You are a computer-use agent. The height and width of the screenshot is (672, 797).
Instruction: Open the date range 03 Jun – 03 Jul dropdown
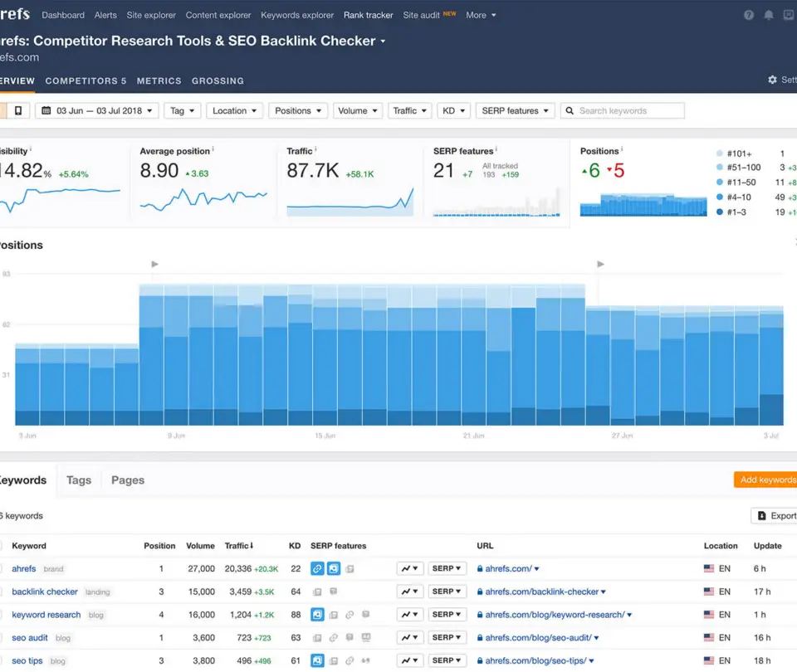(x=96, y=110)
